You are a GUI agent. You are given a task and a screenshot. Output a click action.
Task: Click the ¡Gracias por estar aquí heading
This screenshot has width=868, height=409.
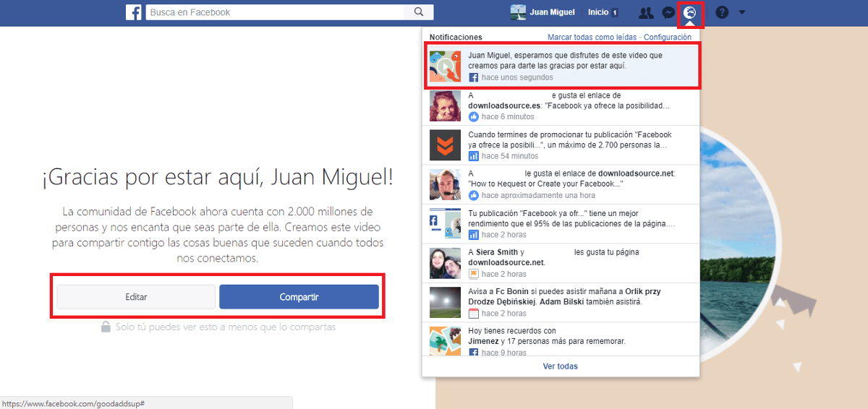[x=217, y=177]
